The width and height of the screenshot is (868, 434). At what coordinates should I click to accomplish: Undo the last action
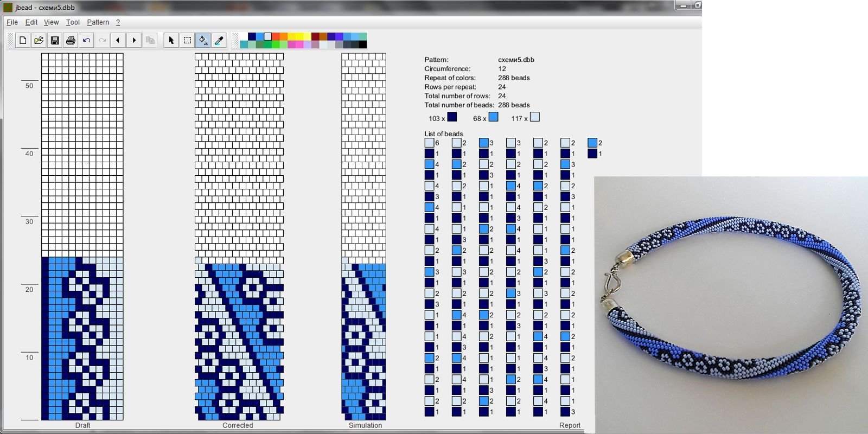point(86,40)
